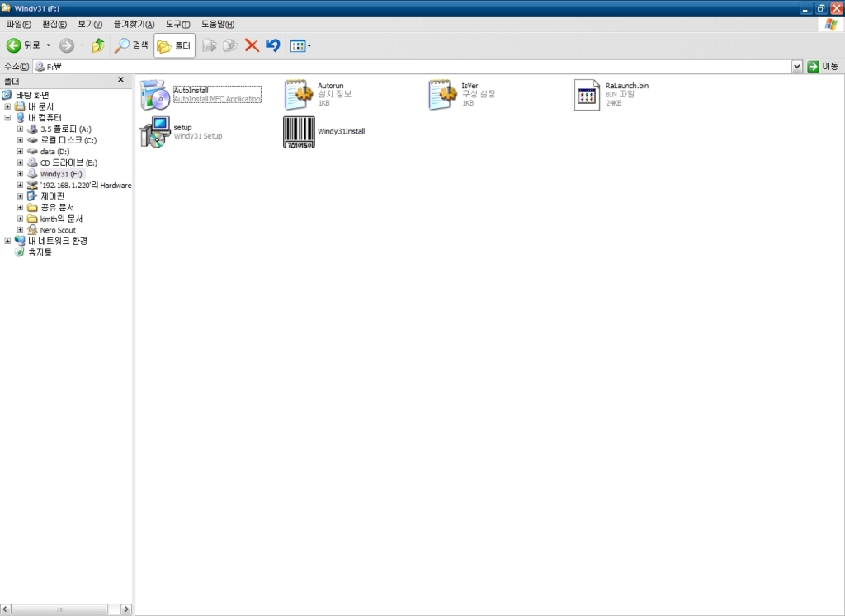Select the Autorun setup information file icon
This screenshot has width=845, height=616.
point(299,95)
